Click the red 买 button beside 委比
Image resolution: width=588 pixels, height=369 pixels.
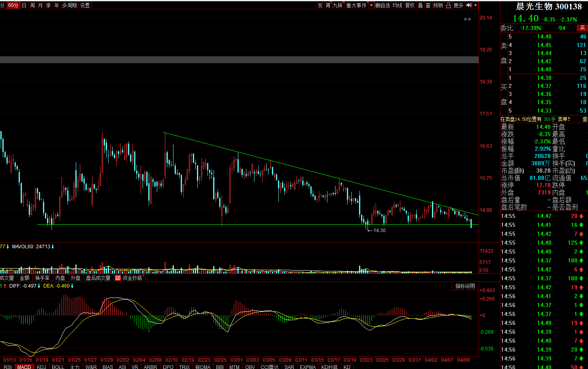tap(582, 28)
